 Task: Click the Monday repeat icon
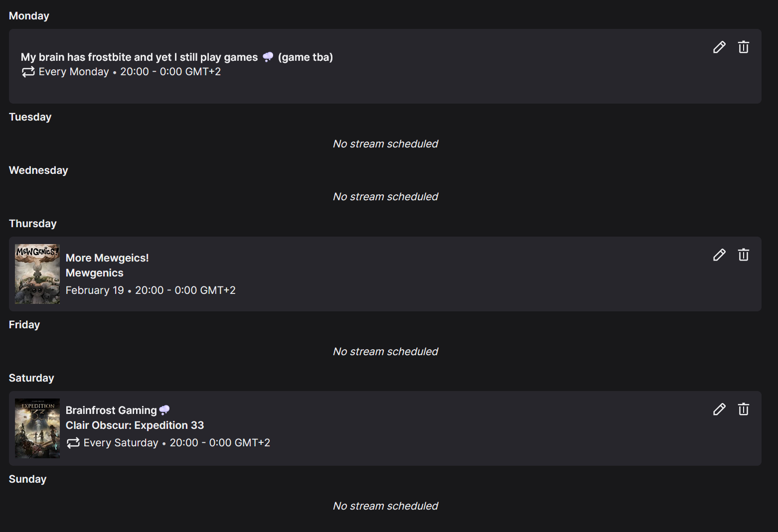tap(28, 72)
